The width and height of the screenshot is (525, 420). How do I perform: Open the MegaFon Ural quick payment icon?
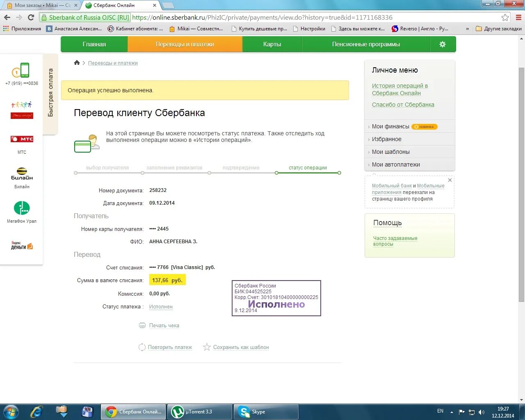tap(22, 208)
